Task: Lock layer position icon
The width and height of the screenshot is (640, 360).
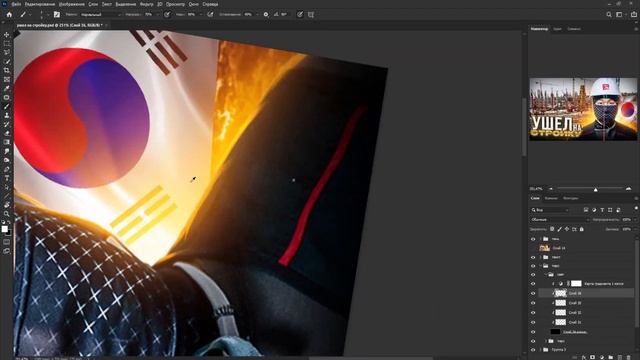Action: click(567, 229)
